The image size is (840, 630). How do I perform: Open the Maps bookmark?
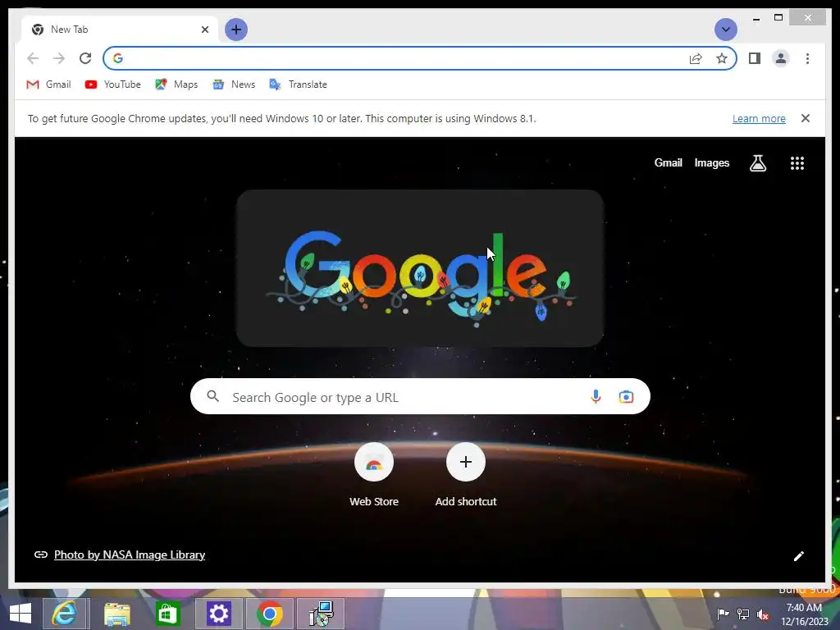click(x=176, y=84)
